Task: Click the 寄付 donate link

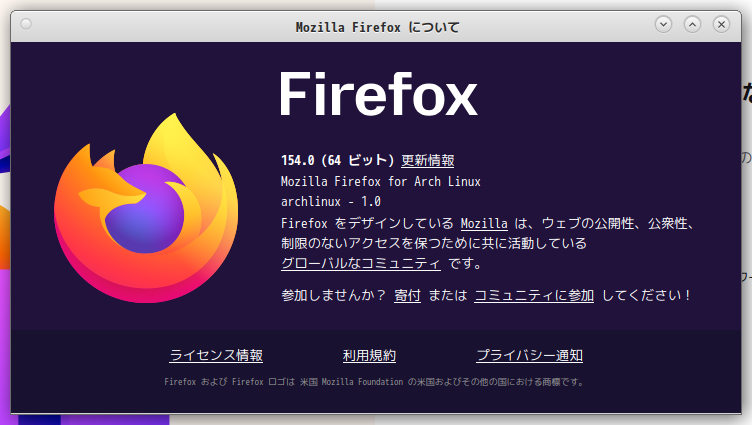Action: 407,295
